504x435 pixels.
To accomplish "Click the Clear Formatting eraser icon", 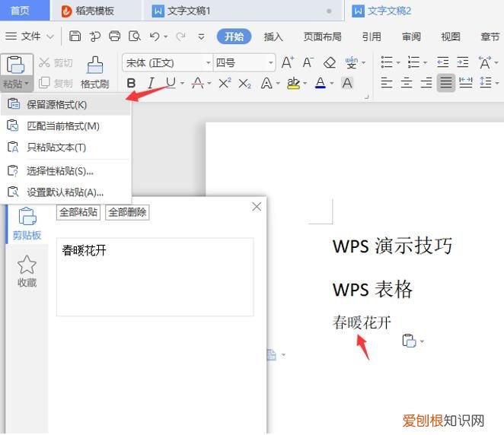I will [330, 62].
